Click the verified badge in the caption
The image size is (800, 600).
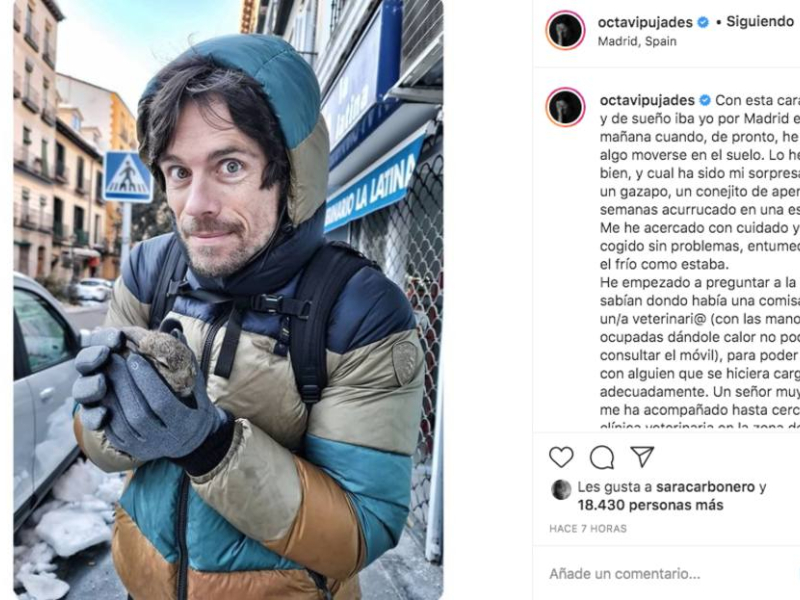click(x=705, y=101)
